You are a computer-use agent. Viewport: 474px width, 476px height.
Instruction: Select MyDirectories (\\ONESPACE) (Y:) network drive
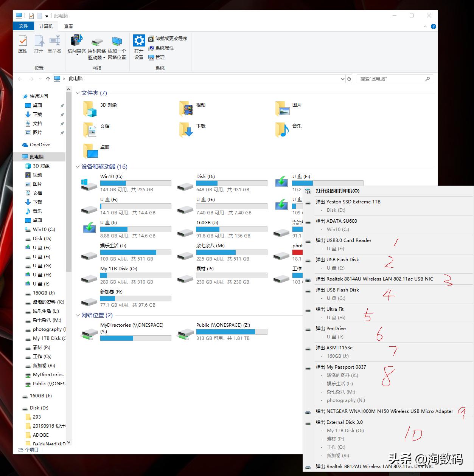tap(126, 332)
